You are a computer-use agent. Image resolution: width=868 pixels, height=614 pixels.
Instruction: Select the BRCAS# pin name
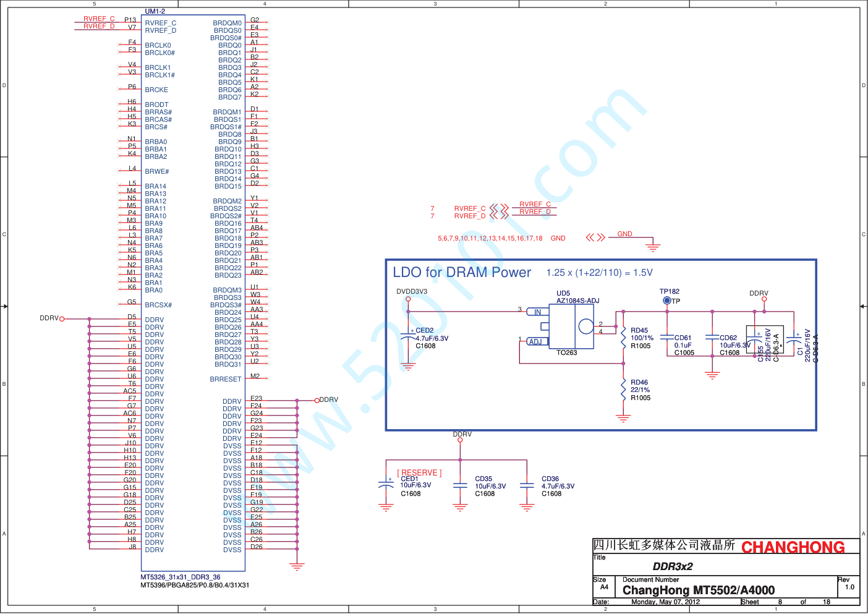click(x=158, y=120)
